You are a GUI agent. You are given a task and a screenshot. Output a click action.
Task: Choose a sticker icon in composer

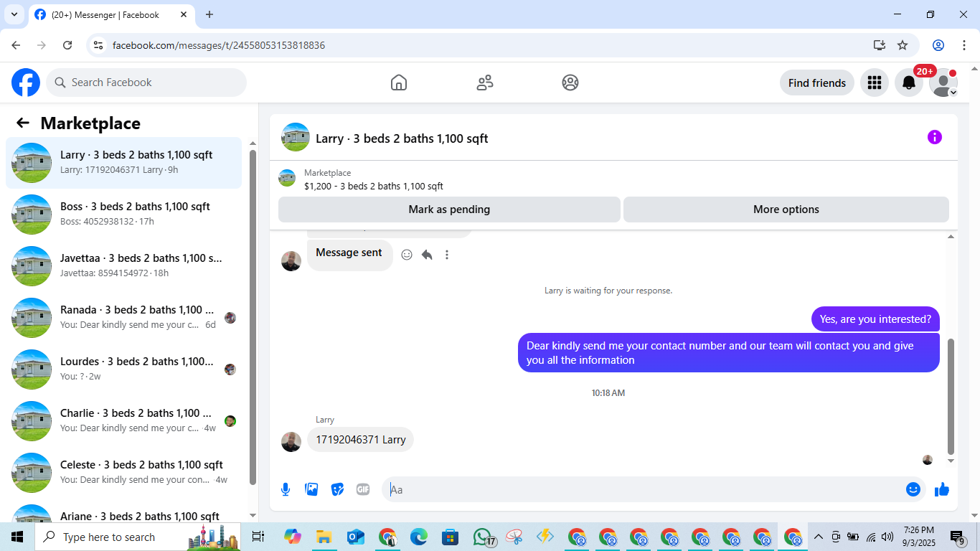pos(337,489)
